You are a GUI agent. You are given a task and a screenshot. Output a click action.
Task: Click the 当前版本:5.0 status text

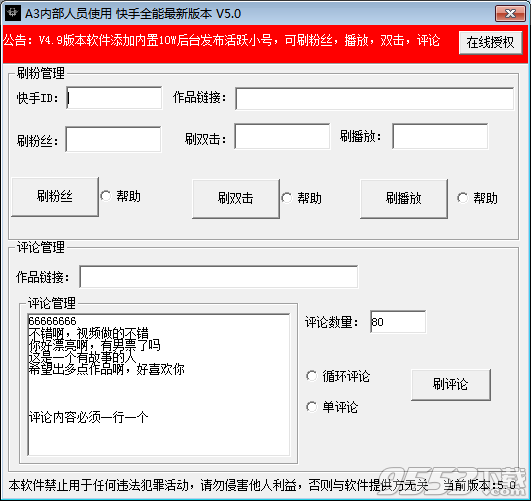(480, 485)
